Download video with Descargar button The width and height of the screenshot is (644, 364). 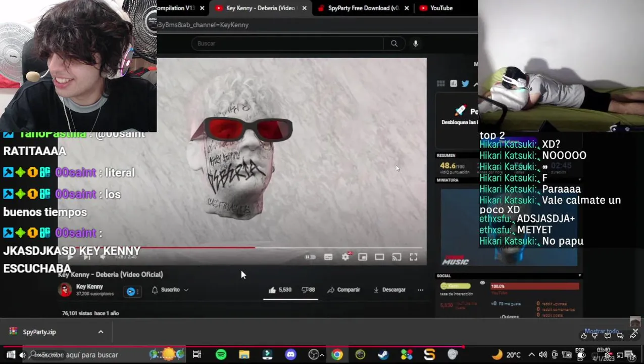pyautogui.click(x=389, y=290)
